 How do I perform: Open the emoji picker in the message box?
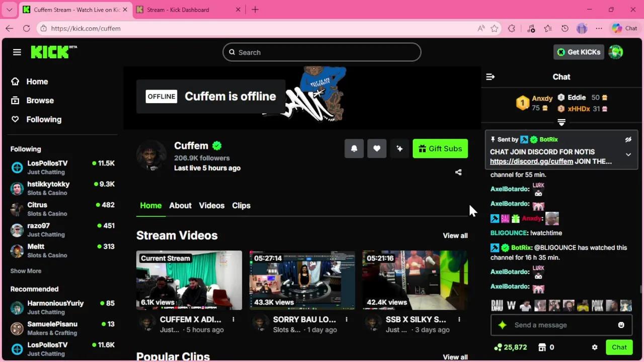coord(621,325)
